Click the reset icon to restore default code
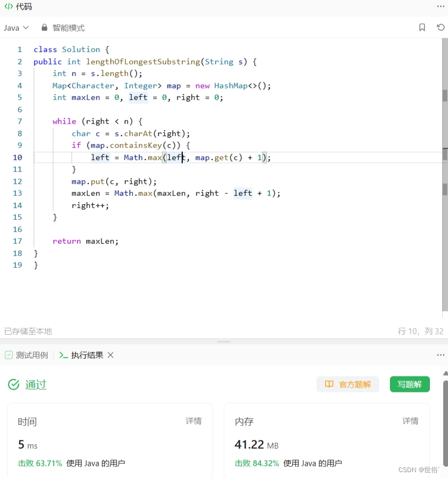The height and width of the screenshot is (478, 448). [440, 27]
